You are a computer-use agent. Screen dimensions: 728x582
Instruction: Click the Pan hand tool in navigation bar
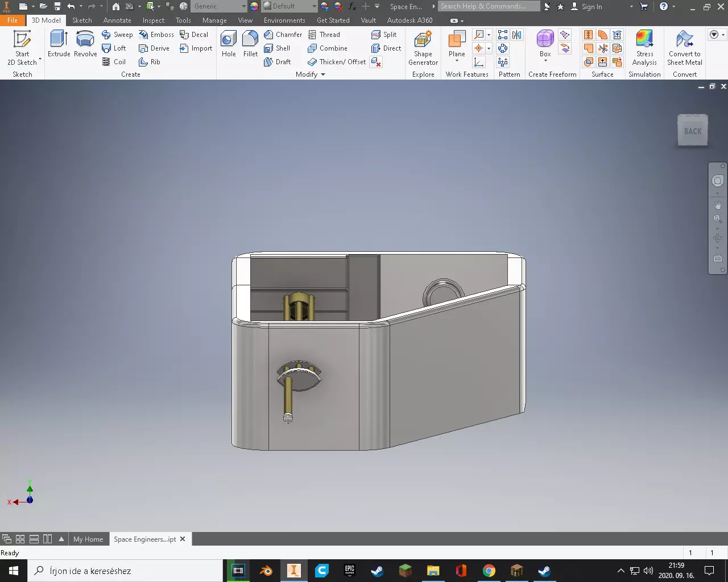tap(718, 205)
